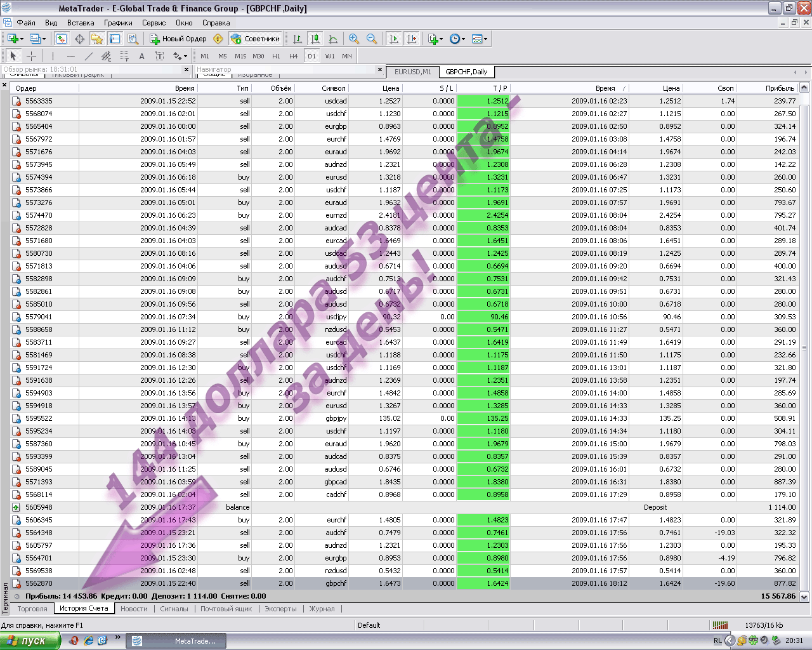This screenshot has height=650, width=812.
Task: Select the equidistant channel tool
Action: [x=106, y=56]
